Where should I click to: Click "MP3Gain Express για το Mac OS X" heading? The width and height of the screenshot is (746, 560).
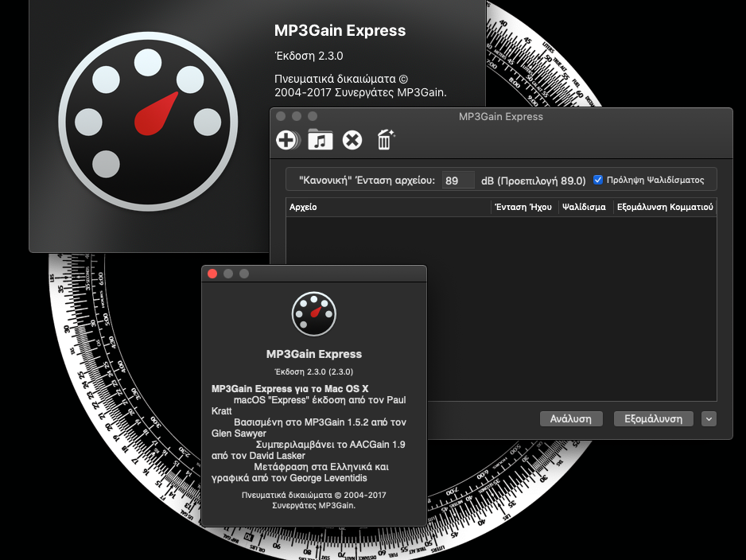pos(289,389)
